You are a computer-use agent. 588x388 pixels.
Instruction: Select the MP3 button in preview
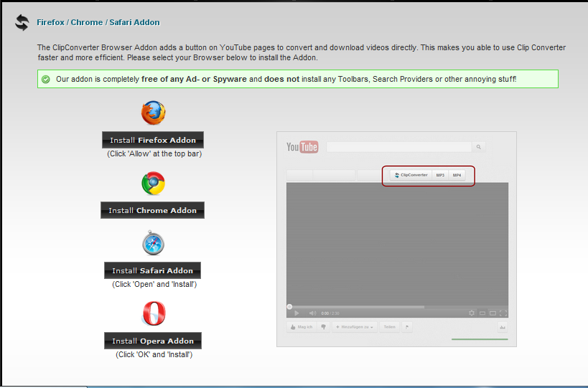point(440,175)
